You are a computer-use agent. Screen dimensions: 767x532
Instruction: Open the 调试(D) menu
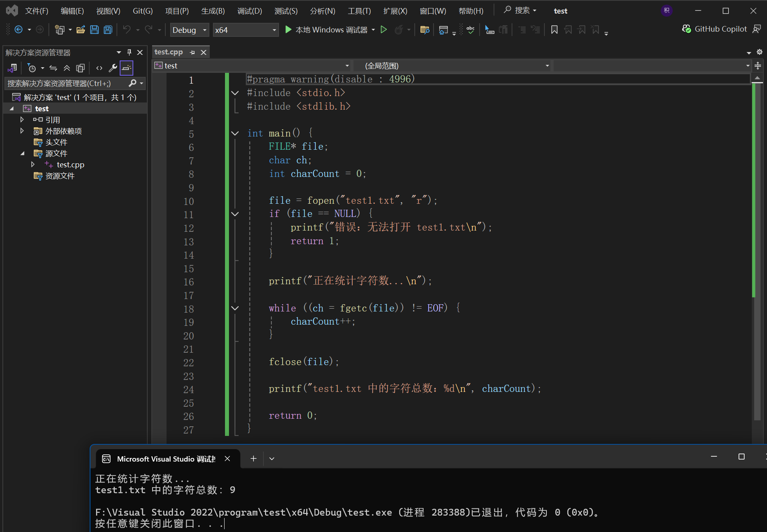click(x=250, y=11)
